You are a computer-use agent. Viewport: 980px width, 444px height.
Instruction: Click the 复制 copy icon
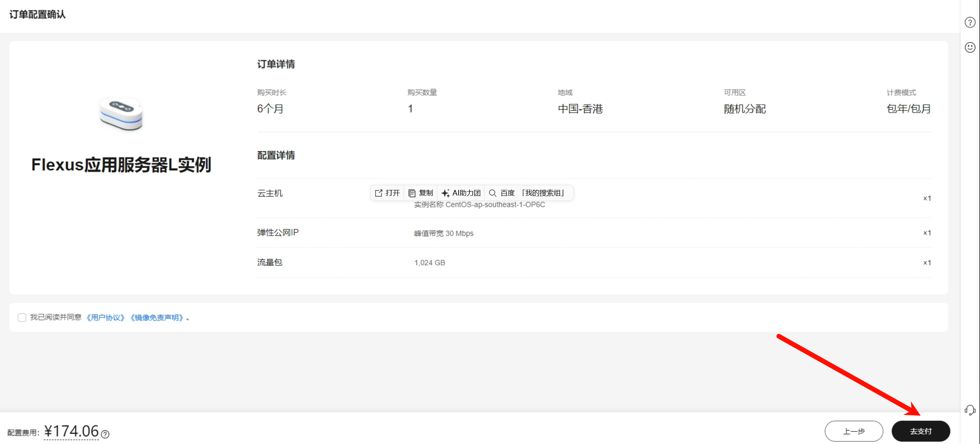tap(412, 193)
